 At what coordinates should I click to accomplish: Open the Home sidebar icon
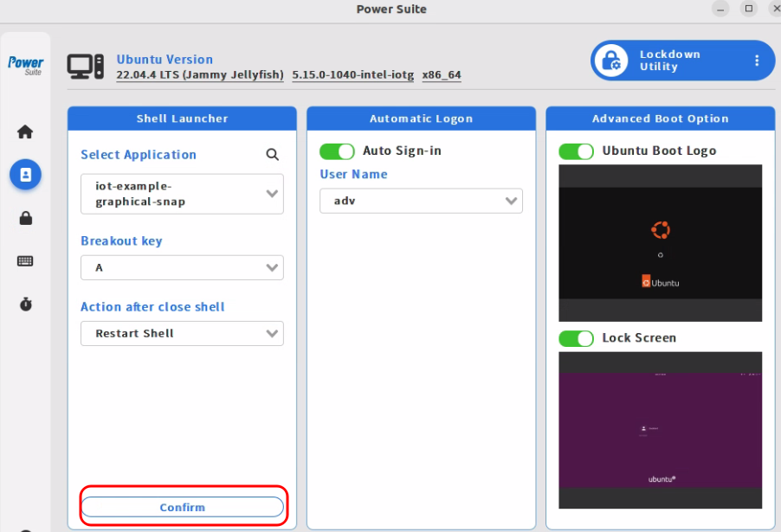[x=25, y=131]
